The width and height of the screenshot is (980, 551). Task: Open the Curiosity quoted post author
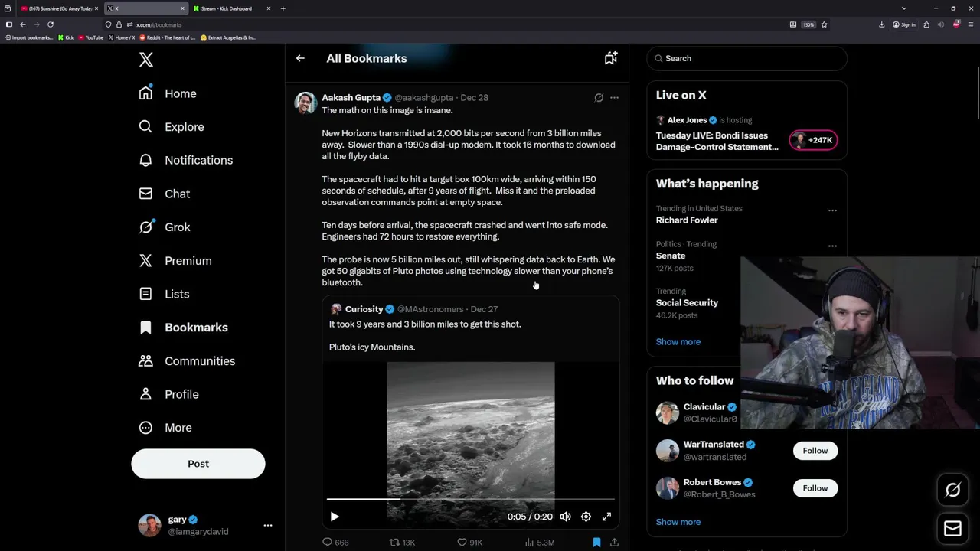364,309
